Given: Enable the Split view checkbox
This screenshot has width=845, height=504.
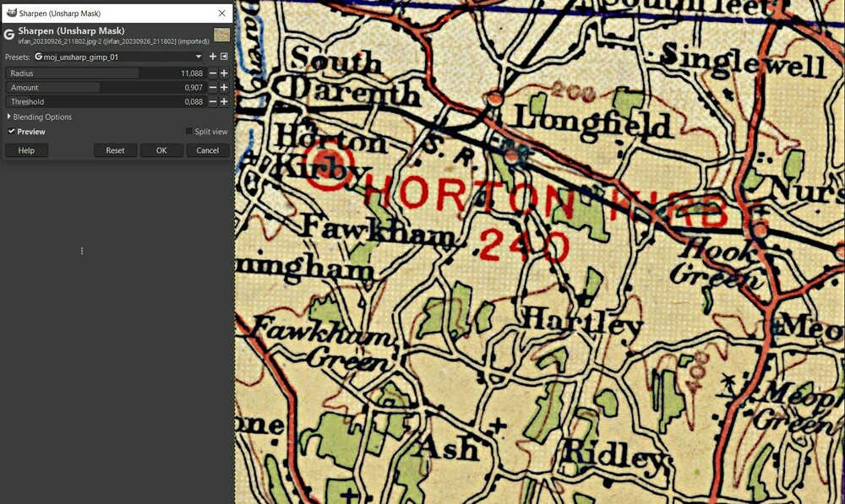Looking at the screenshot, I should point(188,132).
